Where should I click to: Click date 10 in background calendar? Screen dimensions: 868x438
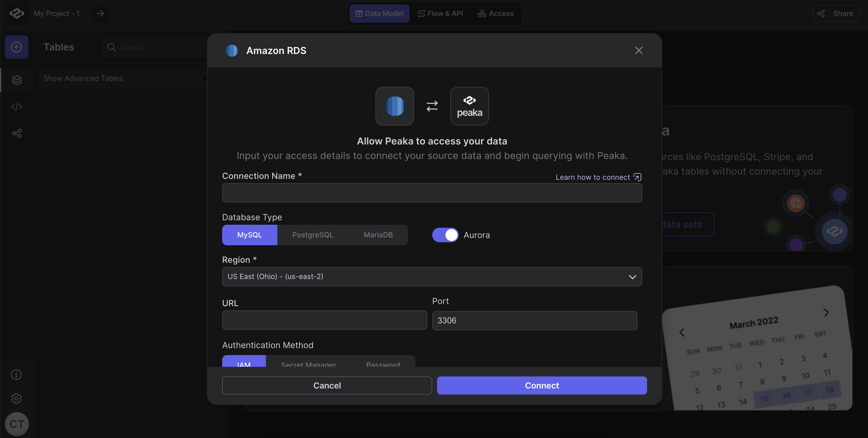pyautogui.click(x=805, y=375)
